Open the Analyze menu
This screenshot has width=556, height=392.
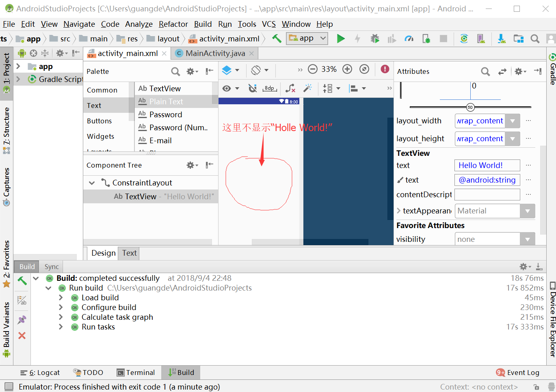coord(139,24)
